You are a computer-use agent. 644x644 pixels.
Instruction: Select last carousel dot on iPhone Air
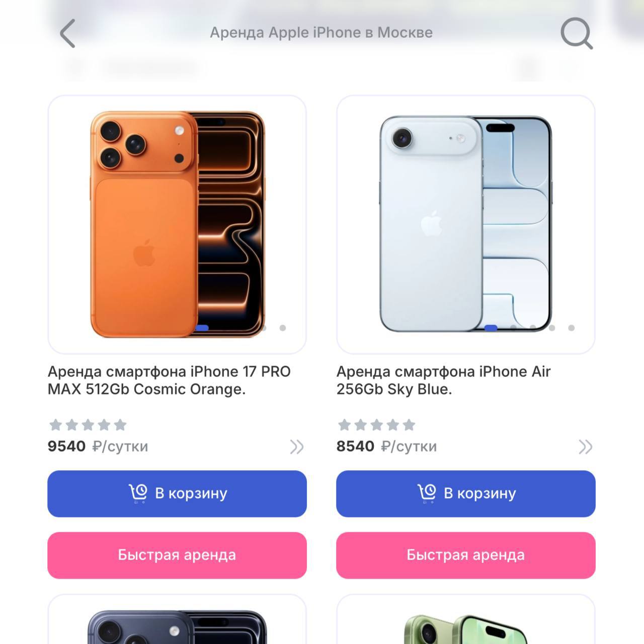tap(572, 328)
